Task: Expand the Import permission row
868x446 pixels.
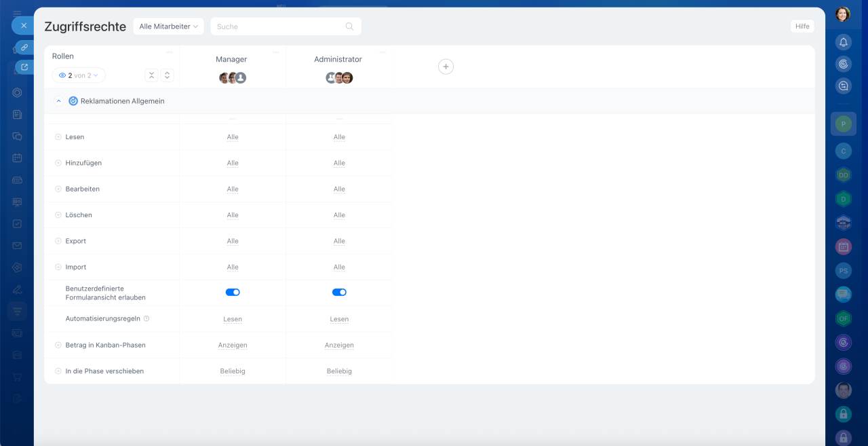Action: coord(58,267)
